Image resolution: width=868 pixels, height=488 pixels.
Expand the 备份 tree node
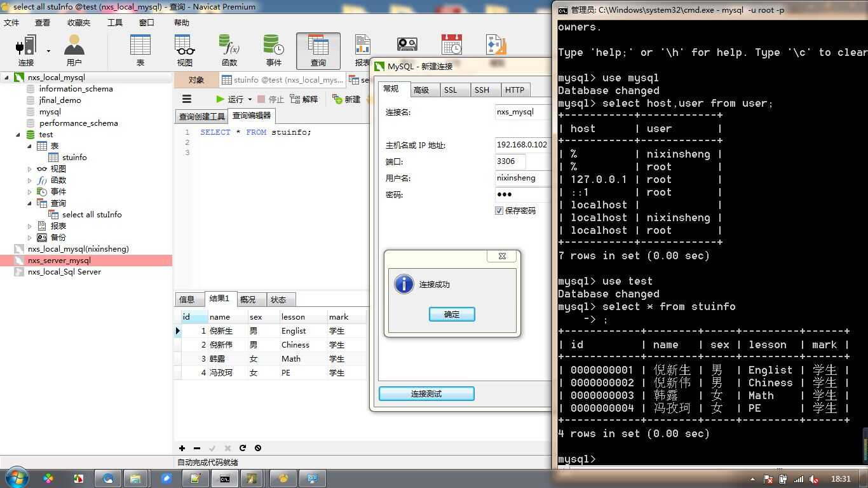29,238
